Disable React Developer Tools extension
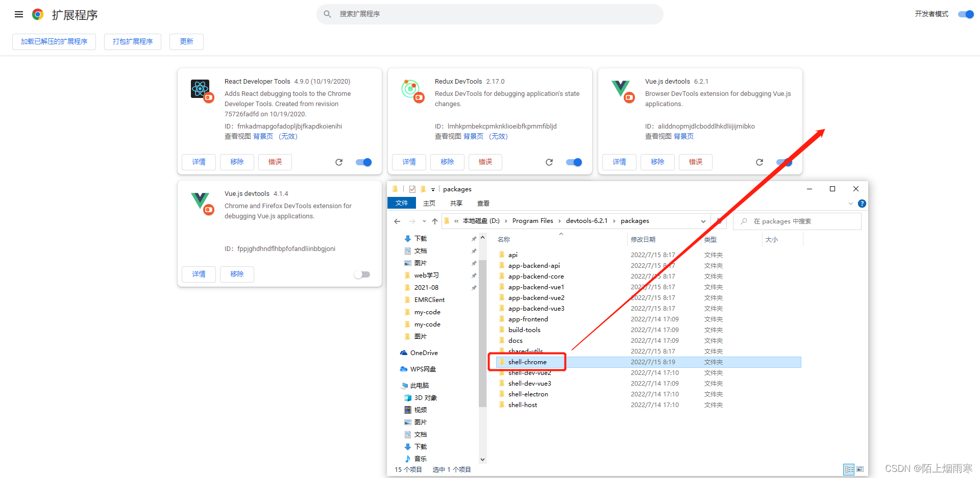The width and height of the screenshot is (980, 478). pyautogui.click(x=364, y=162)
